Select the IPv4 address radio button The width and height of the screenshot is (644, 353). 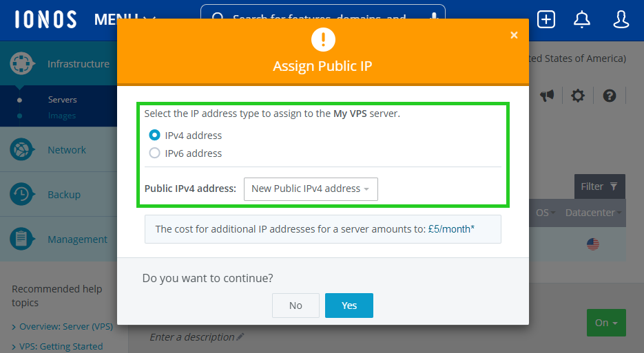[x=155, y=136]
